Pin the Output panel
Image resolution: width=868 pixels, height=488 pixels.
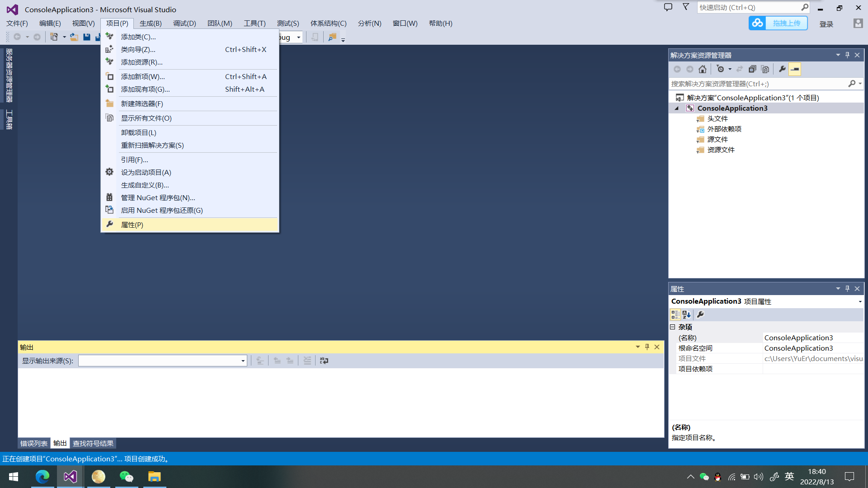click(647, 347)
